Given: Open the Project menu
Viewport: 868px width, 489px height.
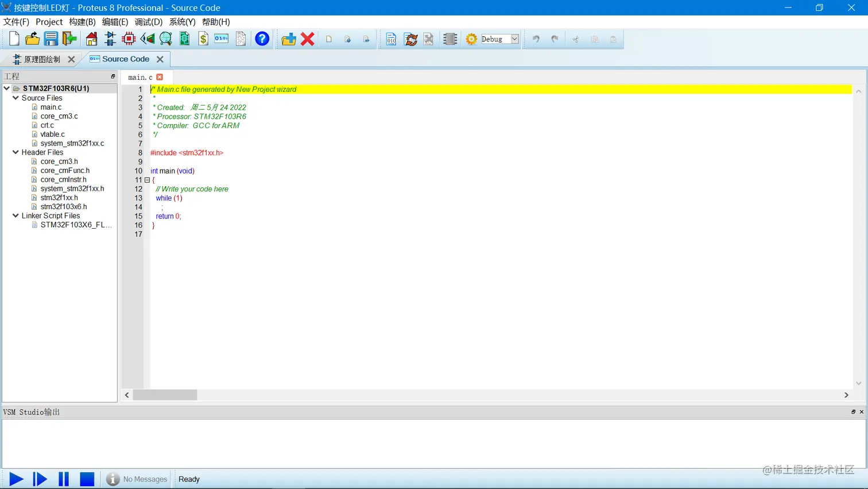Looking at the screenshot, I should [49, 22].
